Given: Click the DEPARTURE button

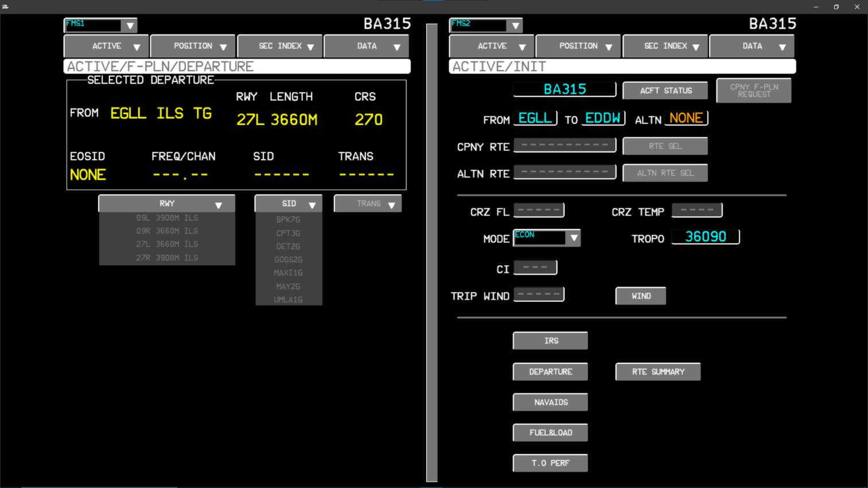Looking at the screenshot, I should [x=550, y=372].
